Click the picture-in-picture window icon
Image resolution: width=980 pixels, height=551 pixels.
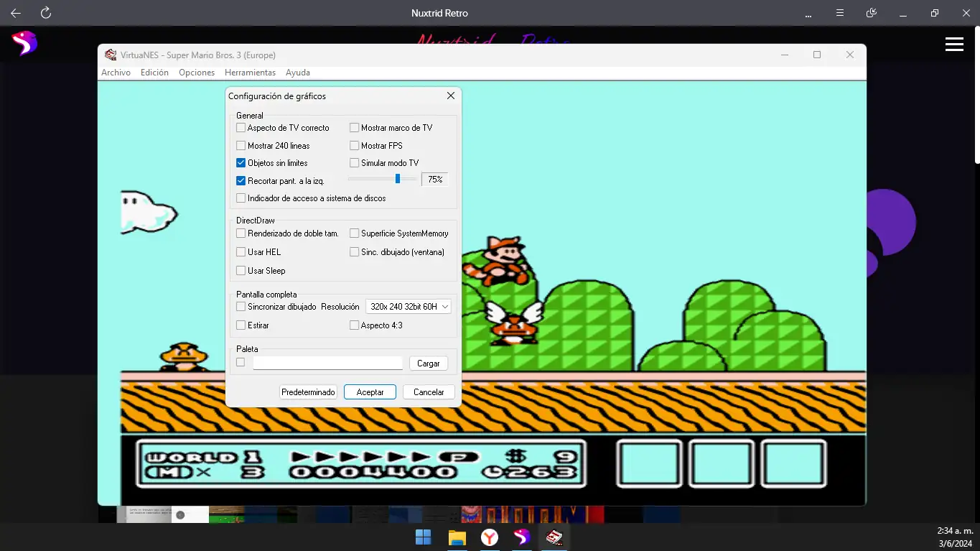[x=872, y=13]
